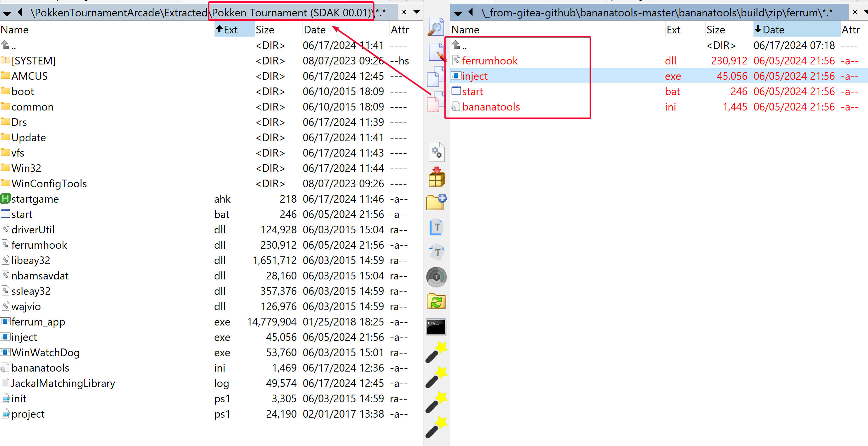Click the parent directory up-arrow icon in left panel
Viewport: 868px width, 446px height.
5,45
